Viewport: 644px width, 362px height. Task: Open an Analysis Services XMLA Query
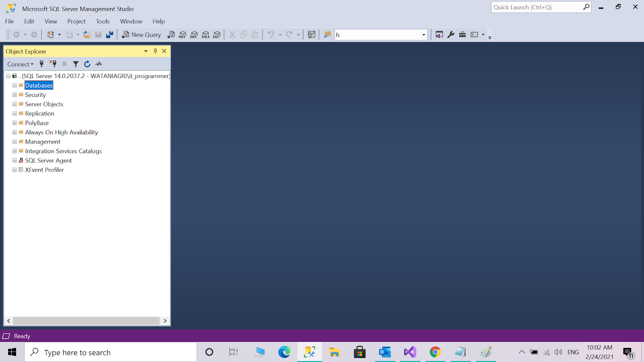tap(206, 35)
